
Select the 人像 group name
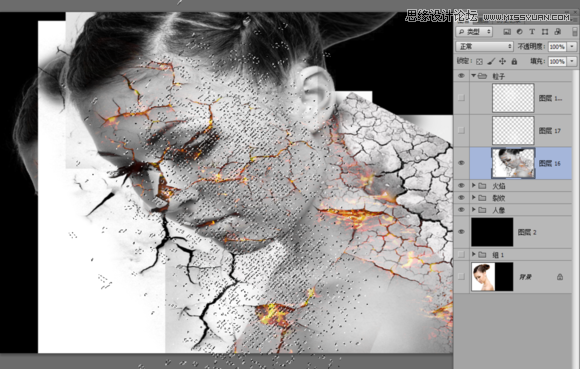[x=498, y=210]
